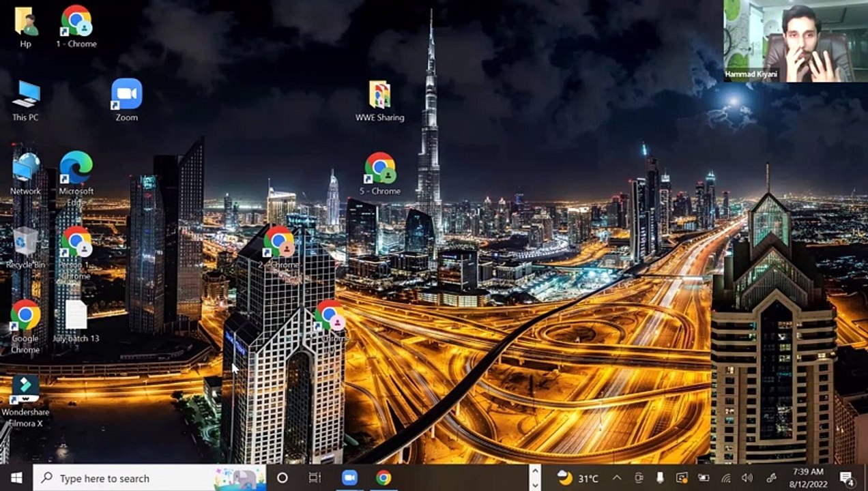Open Chrome from the taskbar

pos(384,478)
